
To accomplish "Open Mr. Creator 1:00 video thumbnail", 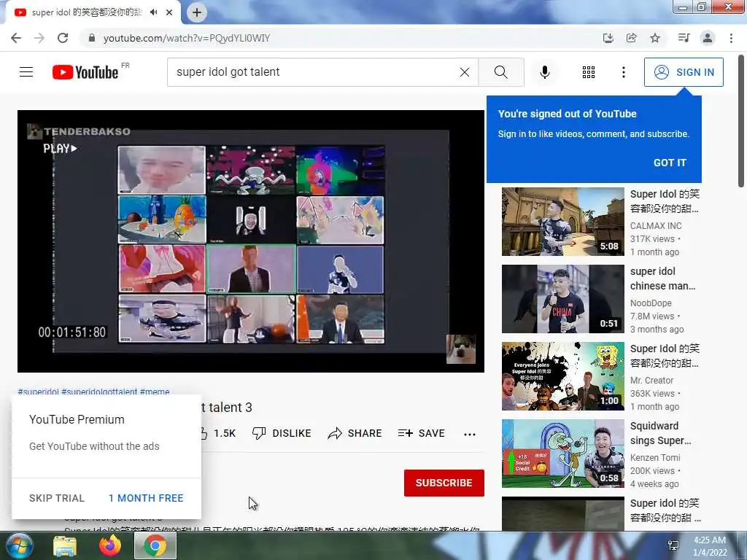I will (x=562, y=376).
